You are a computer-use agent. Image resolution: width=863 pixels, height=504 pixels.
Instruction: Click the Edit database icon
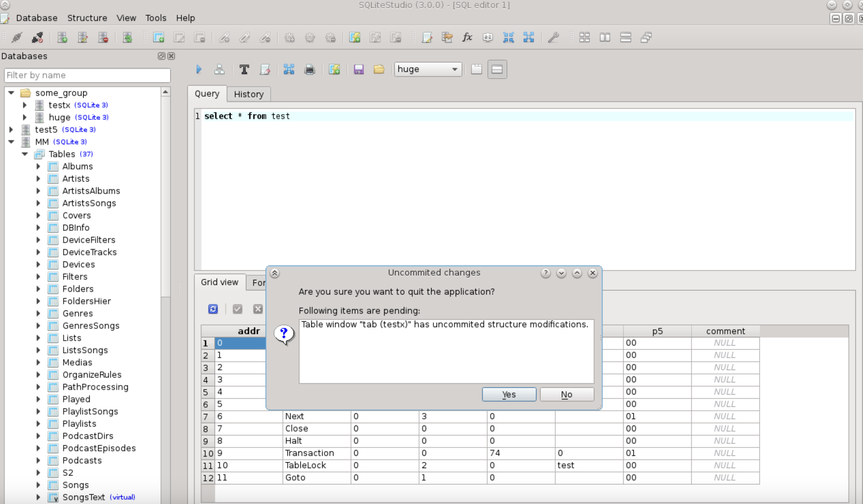tap(82, 37)
